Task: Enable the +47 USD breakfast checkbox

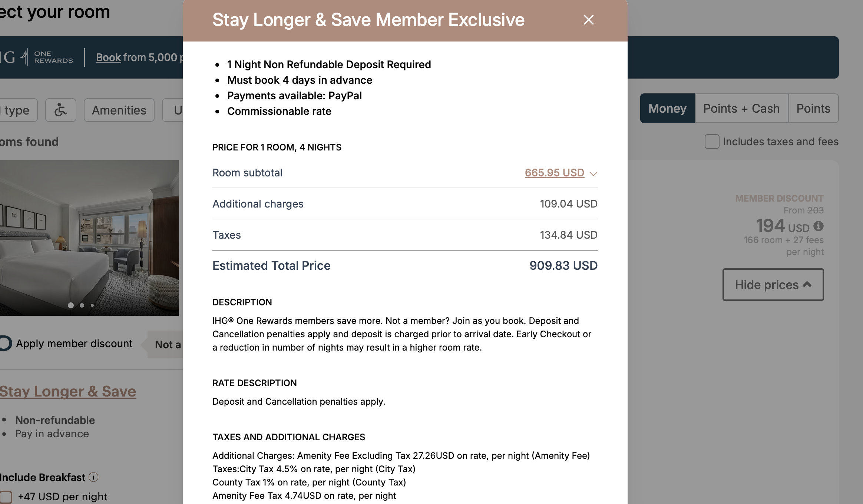Action: [x=6, y=497]
